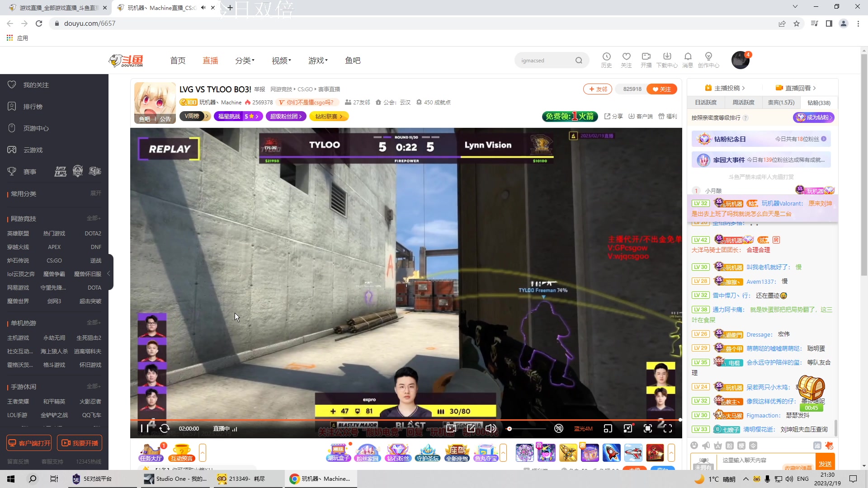868x488 pixels.
Task: Open V周榜 badge
Action: 195,117
